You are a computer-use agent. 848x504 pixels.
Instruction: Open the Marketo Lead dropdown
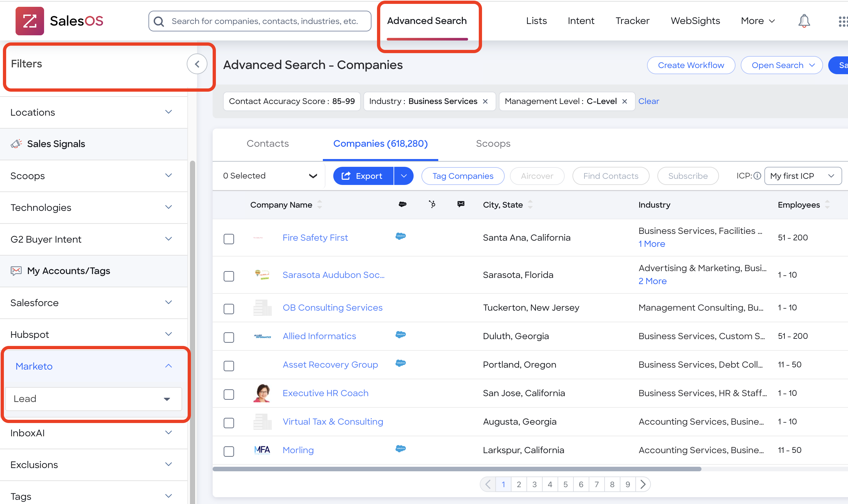pyautogui.click(x=93, y=399)
